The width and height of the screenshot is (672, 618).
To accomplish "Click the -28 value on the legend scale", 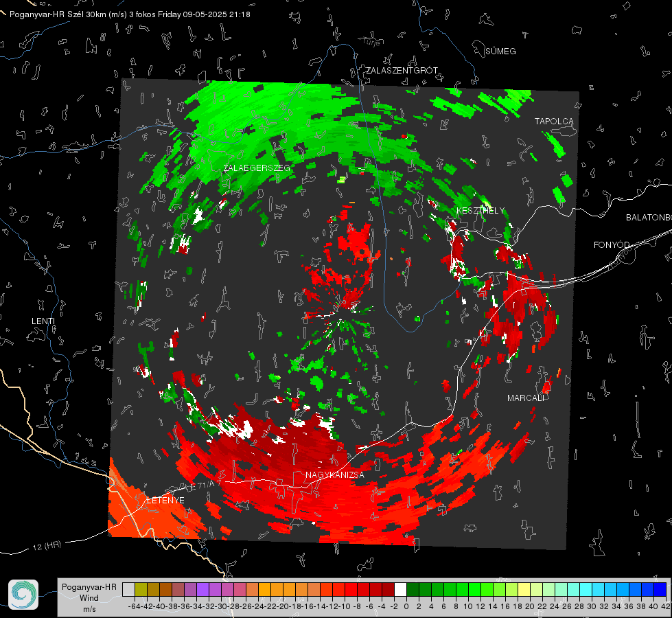I will (233, 606).
